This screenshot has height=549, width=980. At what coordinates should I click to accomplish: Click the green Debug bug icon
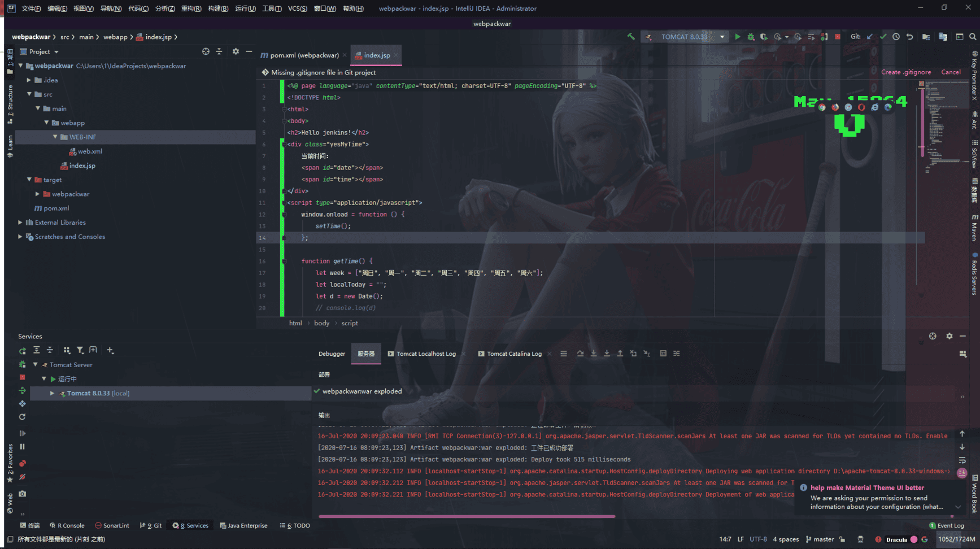tap(751, 37)
